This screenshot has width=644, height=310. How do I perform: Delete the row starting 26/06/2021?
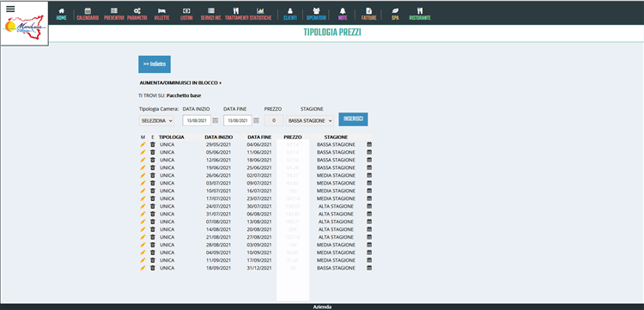coord(152,175)
